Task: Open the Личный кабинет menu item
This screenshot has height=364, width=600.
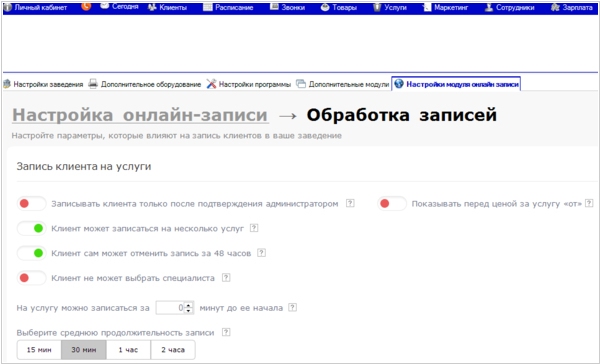Action: coord(36,7)
